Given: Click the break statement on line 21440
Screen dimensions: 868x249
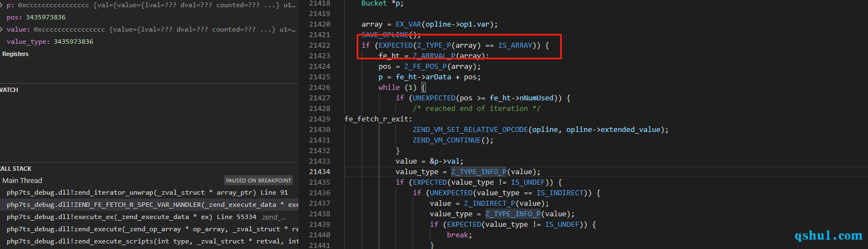Looking at the screenshot, I should 460,235.
